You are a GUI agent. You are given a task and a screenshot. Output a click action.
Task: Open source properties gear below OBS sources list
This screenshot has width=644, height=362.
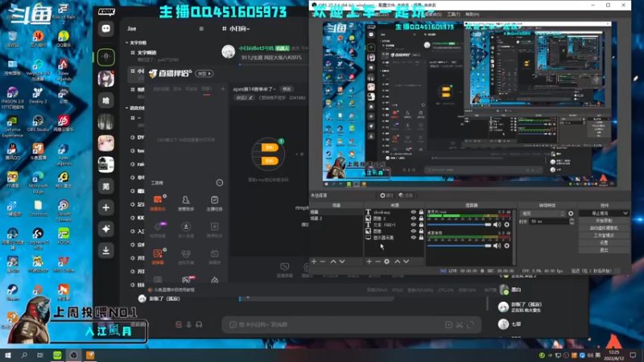(387, 261)
